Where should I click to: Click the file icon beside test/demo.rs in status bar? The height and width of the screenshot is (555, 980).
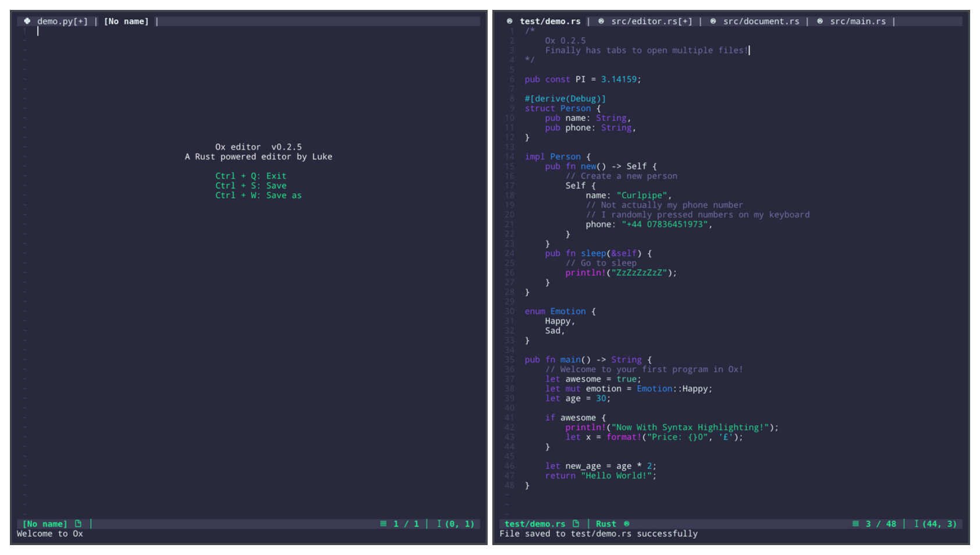tap(576, 524)
